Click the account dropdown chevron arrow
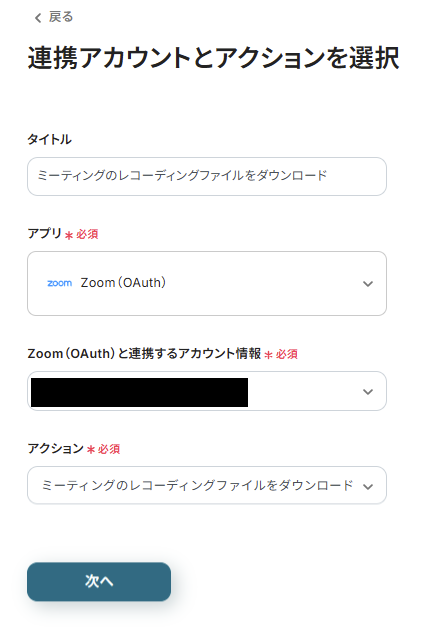 pyautogui.click(x=368, y=392)
